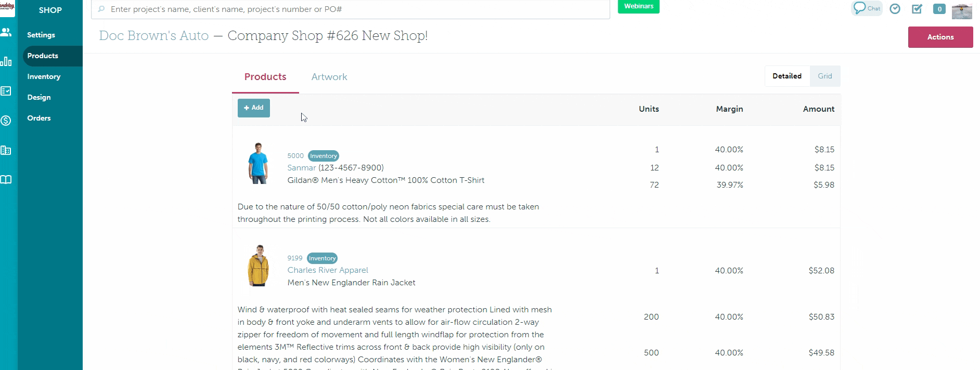Open the building icon in the sidebar
The image size is (980, 370).
coord(6,150)
